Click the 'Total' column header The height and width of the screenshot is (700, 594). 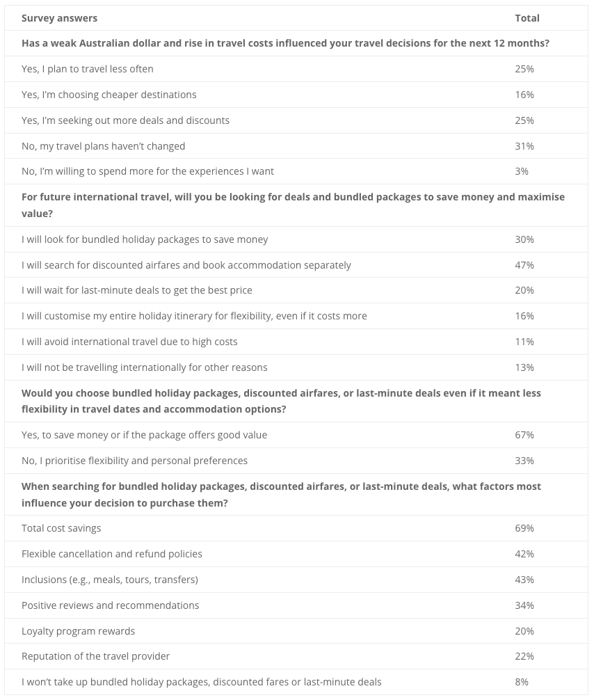[x=527, y=18]
